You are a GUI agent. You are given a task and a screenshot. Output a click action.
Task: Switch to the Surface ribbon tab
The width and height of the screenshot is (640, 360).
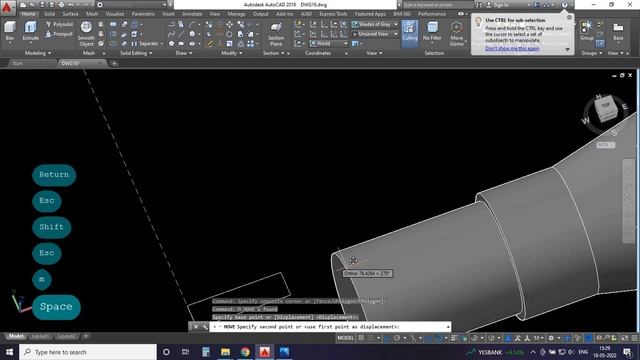70,14
